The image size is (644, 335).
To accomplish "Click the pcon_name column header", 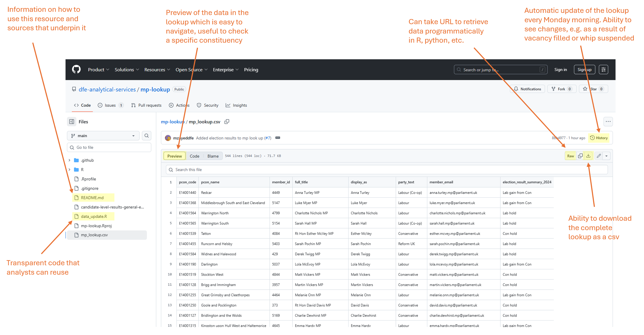I will (x=234, y=182).
